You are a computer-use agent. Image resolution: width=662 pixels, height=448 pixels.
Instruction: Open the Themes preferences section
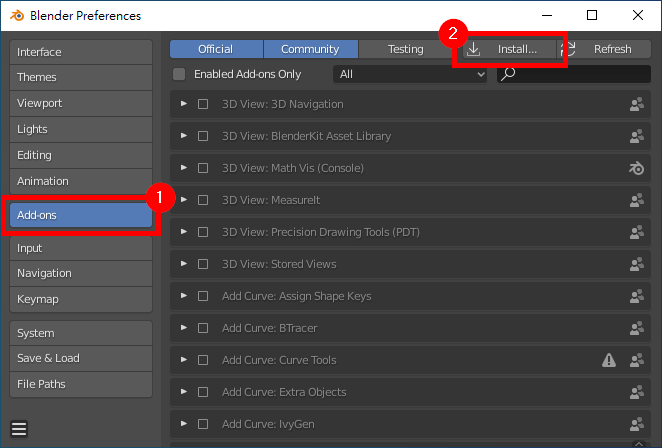(81, 77)
